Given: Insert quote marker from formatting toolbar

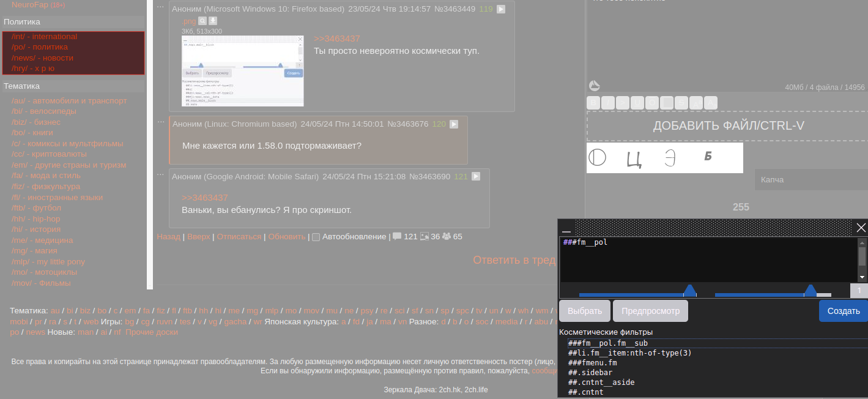Looking at the screenshot, I should click(623, 103).
